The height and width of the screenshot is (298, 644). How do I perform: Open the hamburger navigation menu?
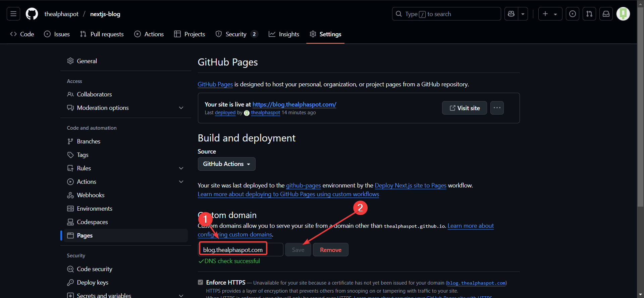point(13,14)
